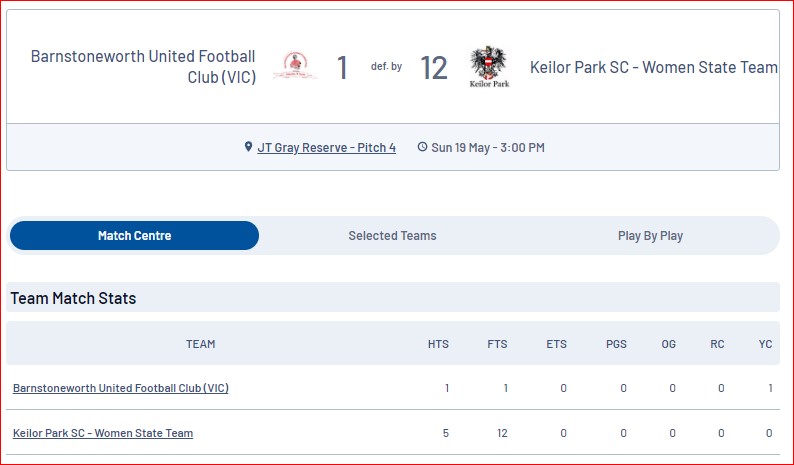Viewport: 794px width, 465px height.
Task: Open the Play By Play tab
Action: (x=650, y=236)
